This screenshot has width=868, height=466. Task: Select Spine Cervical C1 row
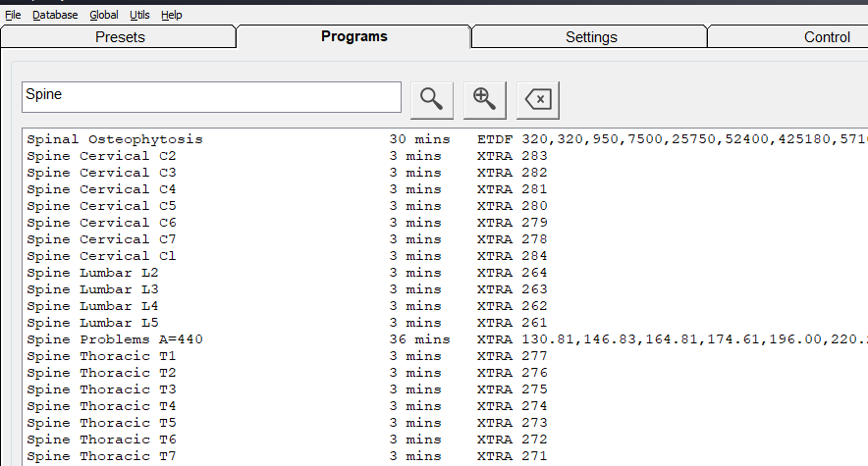tap(447, 256)
